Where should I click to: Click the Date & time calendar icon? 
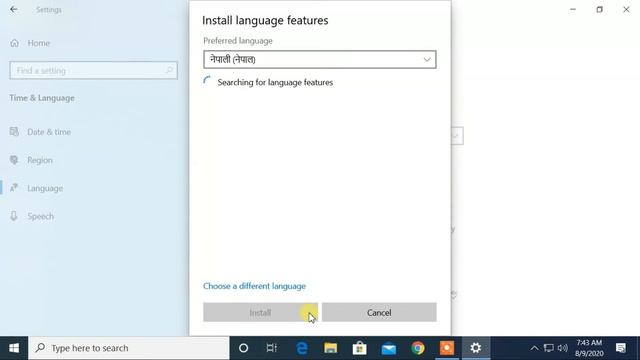(x=14, y=131)
